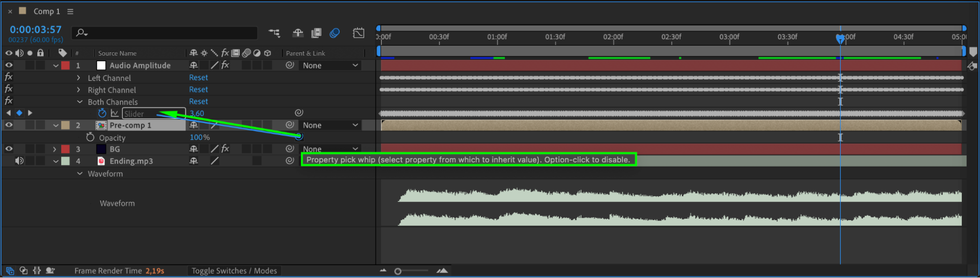Toggle Motion Blur enable button

[x=335, y=33]
